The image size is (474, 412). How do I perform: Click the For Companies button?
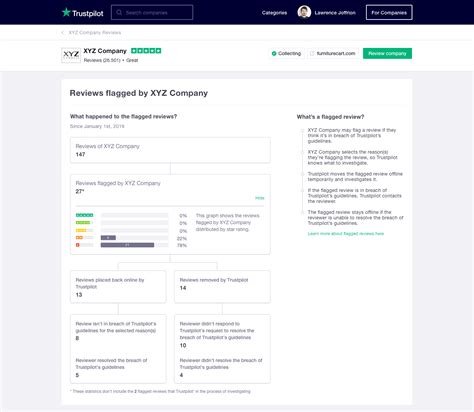(389, 13)
